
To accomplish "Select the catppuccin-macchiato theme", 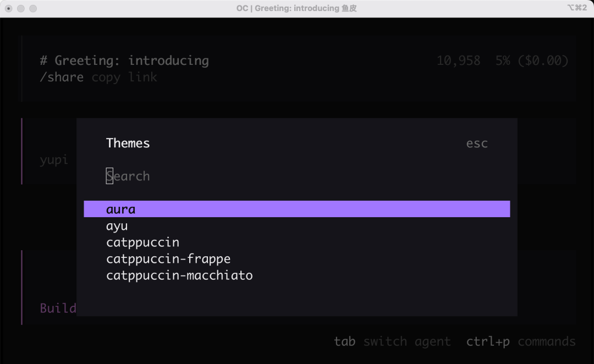I will coord(179,275).
